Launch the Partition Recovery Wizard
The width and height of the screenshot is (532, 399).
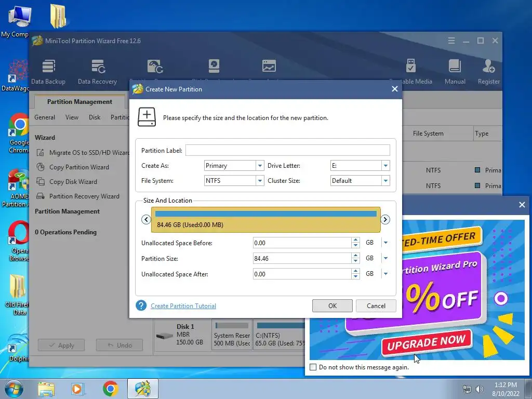[78, 196]
